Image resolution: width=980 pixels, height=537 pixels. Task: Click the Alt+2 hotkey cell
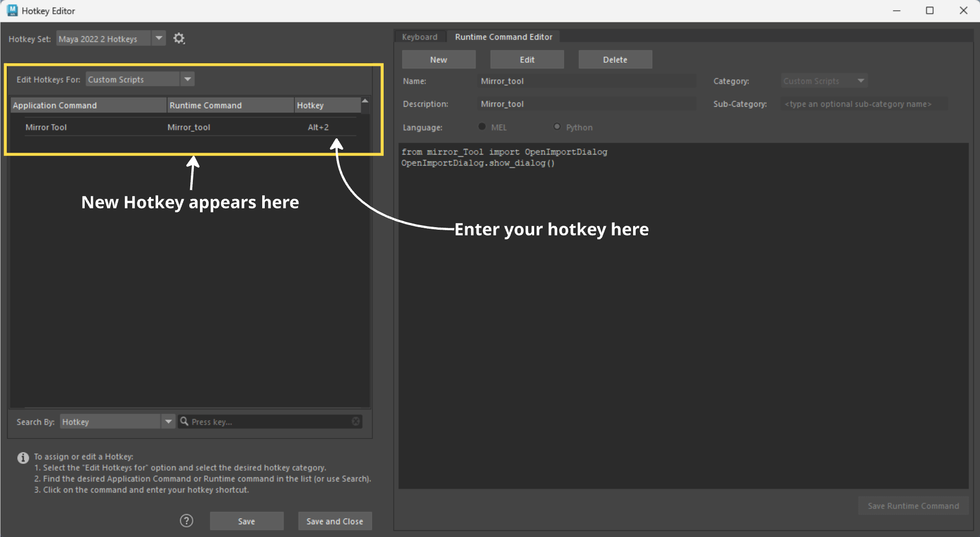(x=318, y=127)
